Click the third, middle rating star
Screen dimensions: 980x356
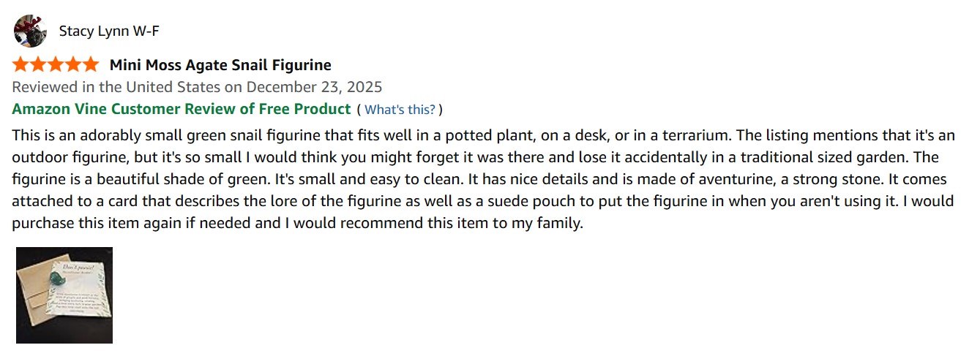click(56, 64)
